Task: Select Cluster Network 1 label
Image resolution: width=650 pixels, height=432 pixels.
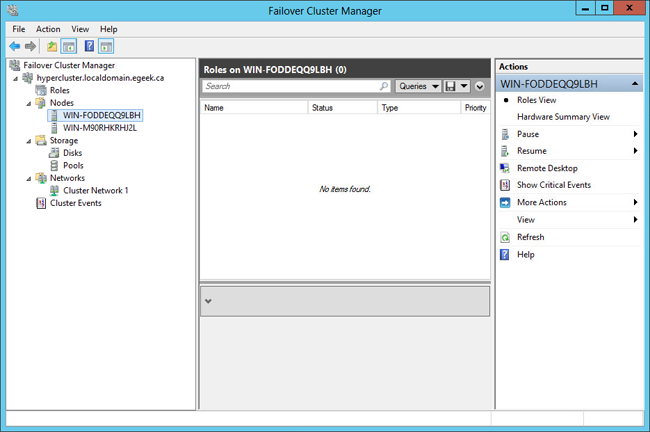Action: [96, 190]
